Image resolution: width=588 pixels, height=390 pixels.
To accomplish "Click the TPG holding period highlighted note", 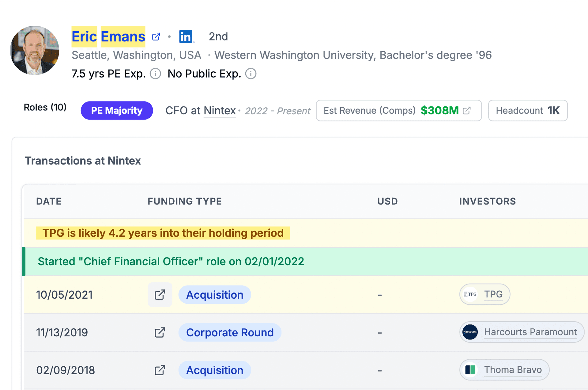I will pyautogui.click(x=163, y=233).
